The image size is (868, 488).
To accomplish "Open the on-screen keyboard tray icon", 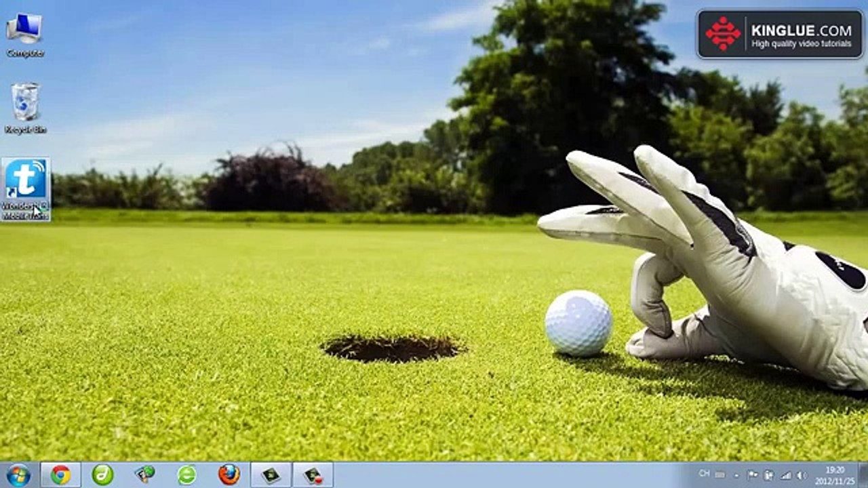I will [x=719, y=474].
